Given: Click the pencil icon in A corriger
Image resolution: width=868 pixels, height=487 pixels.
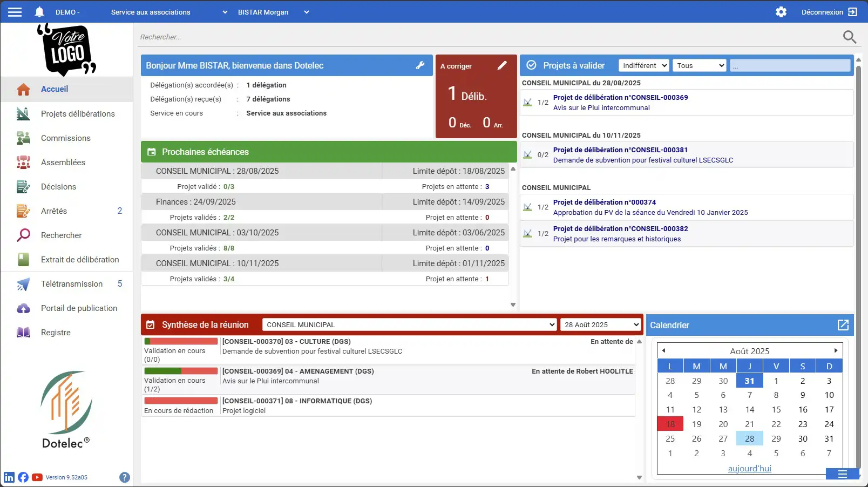Looking at the screenshot, I should [x=502, y=65].
